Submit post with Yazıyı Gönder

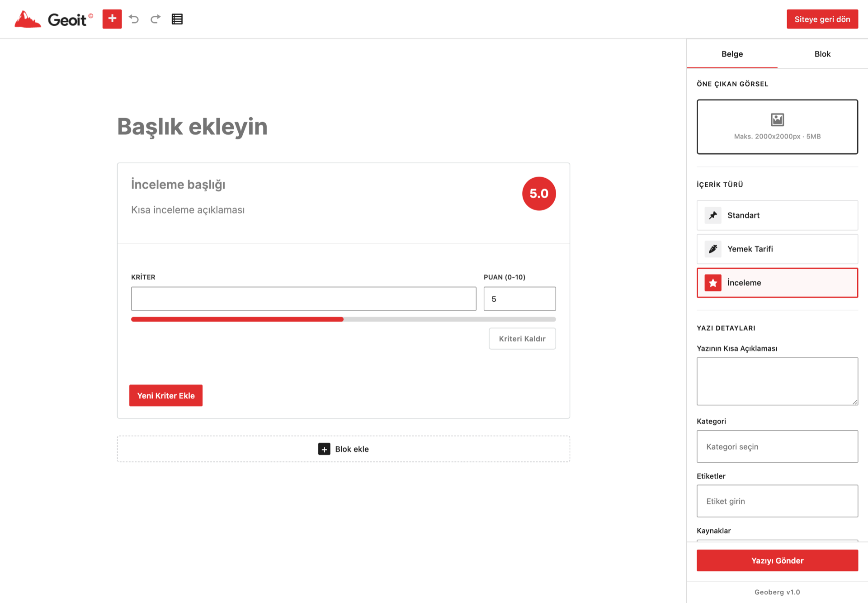pos(777,560)
